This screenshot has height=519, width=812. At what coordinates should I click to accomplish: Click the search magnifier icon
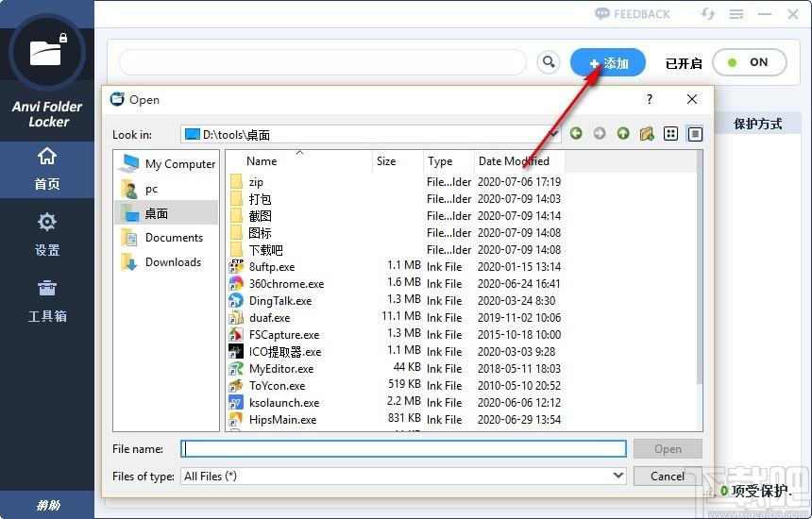pyautogui.click(x=549, y=62)
